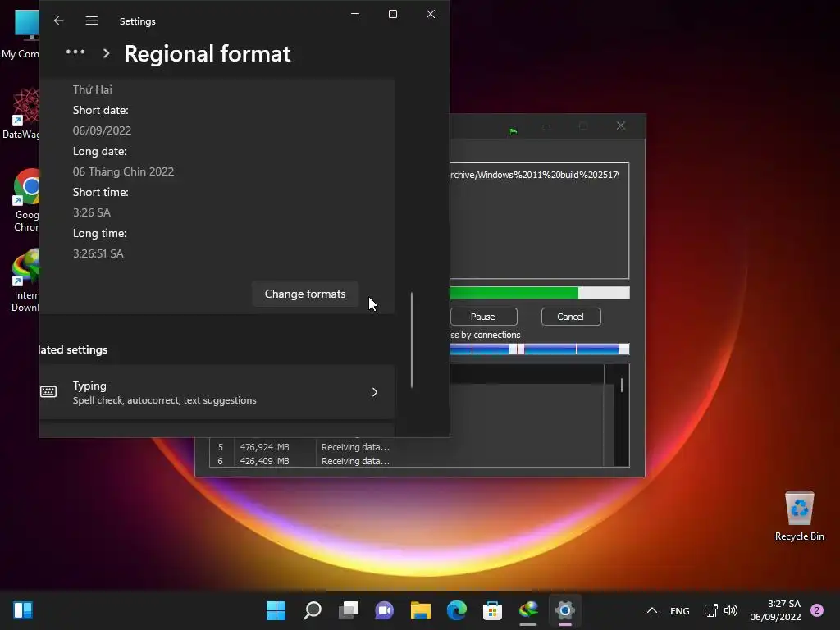Select the My Computer desktop icon

click(21, 34)
